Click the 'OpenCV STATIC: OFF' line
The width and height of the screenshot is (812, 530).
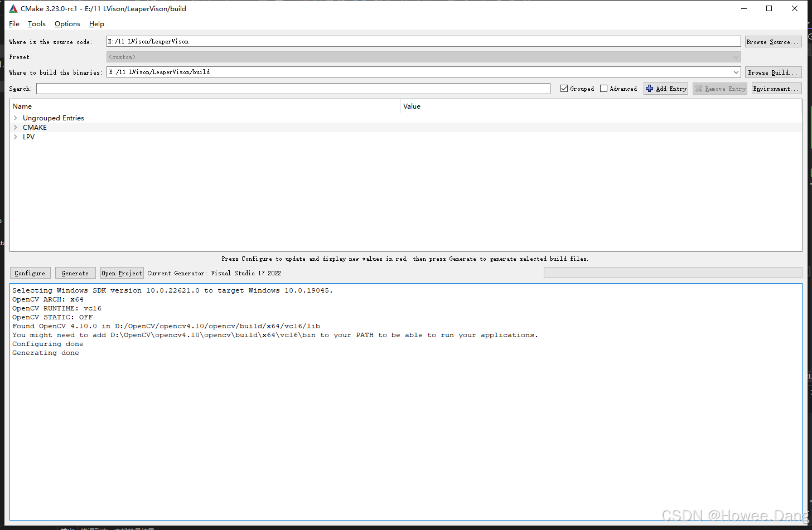point(52,317)
